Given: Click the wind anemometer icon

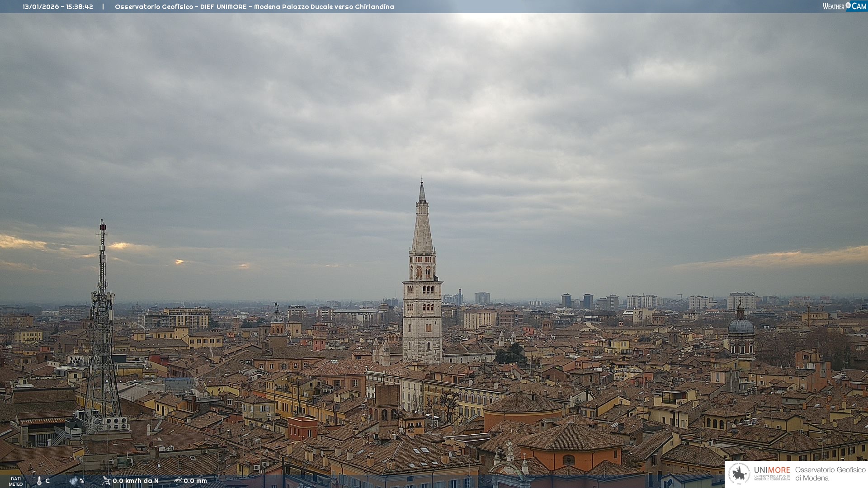Looking at the screenshot, I should [x=106, y=481].
